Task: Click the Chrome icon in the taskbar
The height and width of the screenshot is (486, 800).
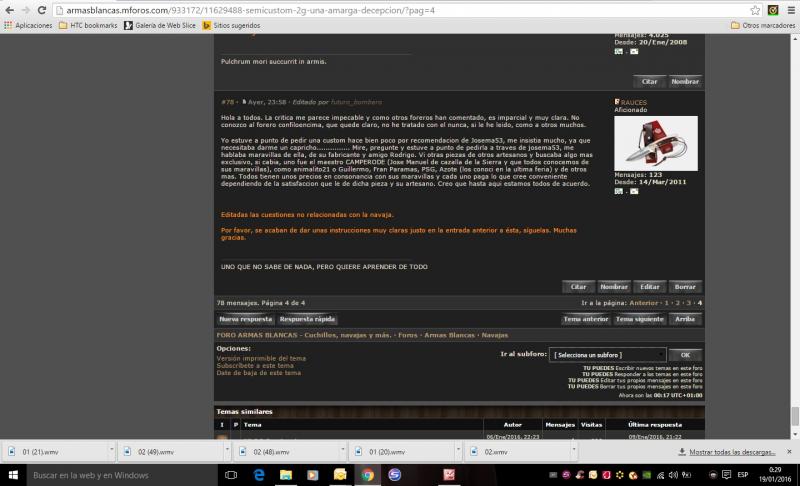Action: (367, 474)
